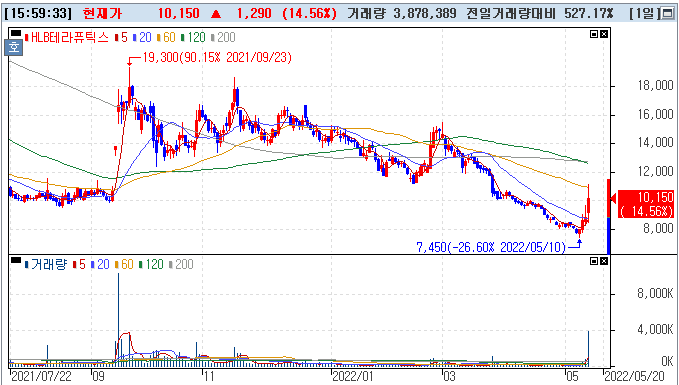The height and width of the screenshot is (385, 679).
Task: Click the (14.56%) change rate in header
Action: [309, 13]
